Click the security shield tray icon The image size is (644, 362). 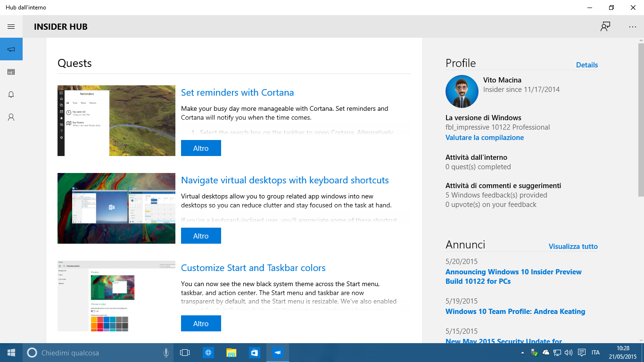click(534, 353)
